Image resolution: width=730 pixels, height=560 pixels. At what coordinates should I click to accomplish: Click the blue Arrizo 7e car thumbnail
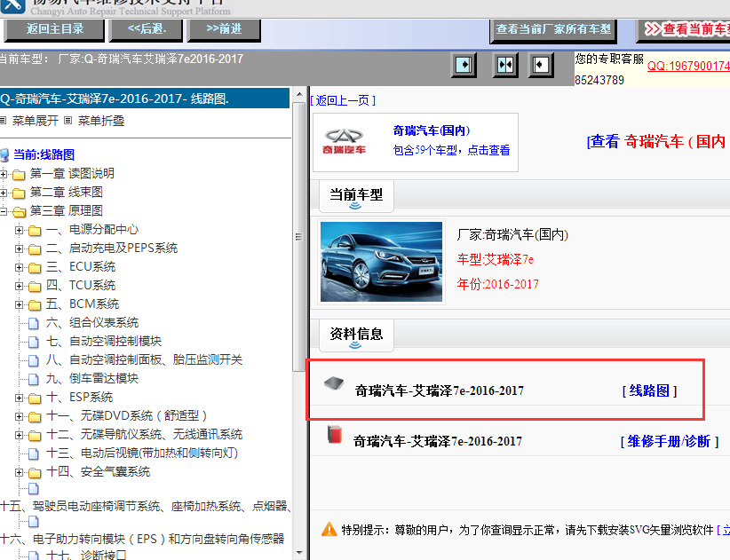tap(381, 262)
